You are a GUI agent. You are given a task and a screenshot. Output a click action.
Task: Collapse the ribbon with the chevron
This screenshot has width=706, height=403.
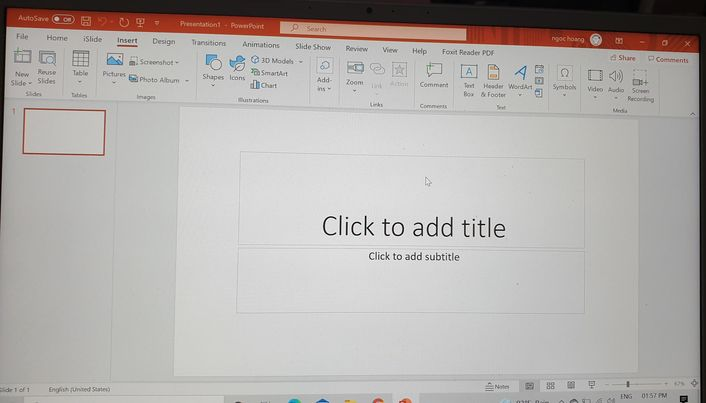click(692, 114)
